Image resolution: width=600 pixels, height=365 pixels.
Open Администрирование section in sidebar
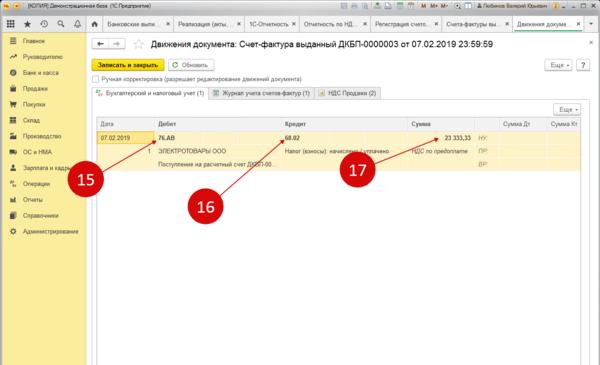point(51,231)
